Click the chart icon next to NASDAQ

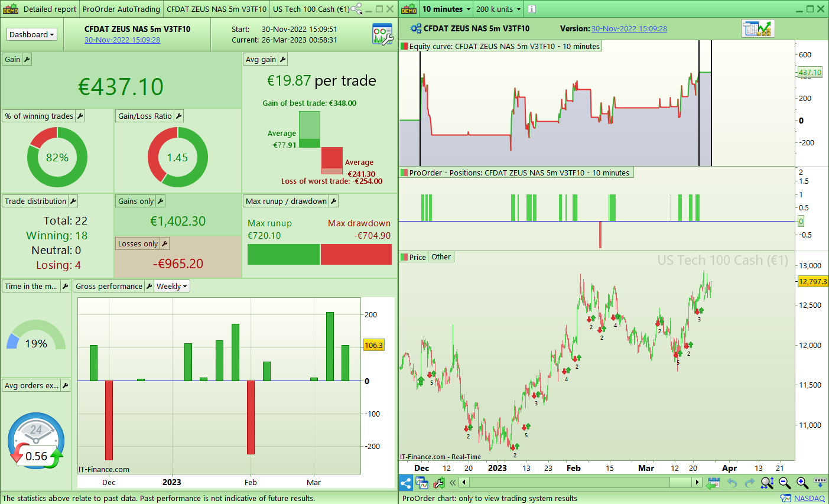click(785, 498)
